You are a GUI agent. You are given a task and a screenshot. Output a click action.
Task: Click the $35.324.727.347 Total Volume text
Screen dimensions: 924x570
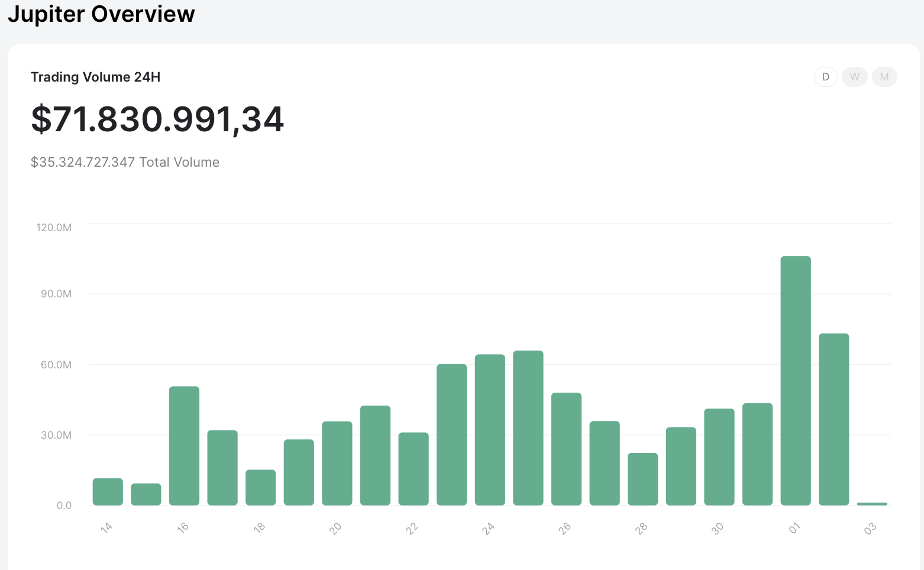coord(125,162)
